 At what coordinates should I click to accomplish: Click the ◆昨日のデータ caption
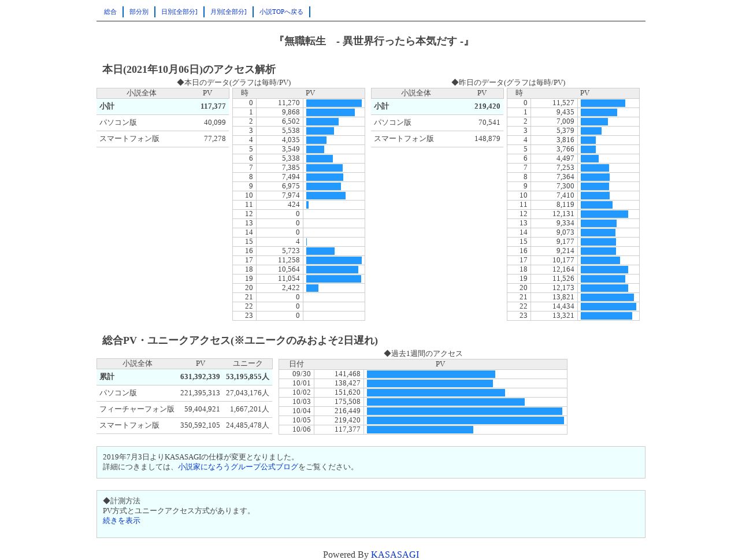(509, 83)
